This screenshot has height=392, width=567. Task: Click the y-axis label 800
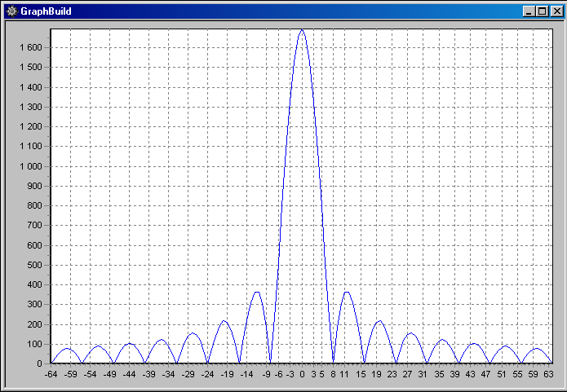[x=35, y=206]
